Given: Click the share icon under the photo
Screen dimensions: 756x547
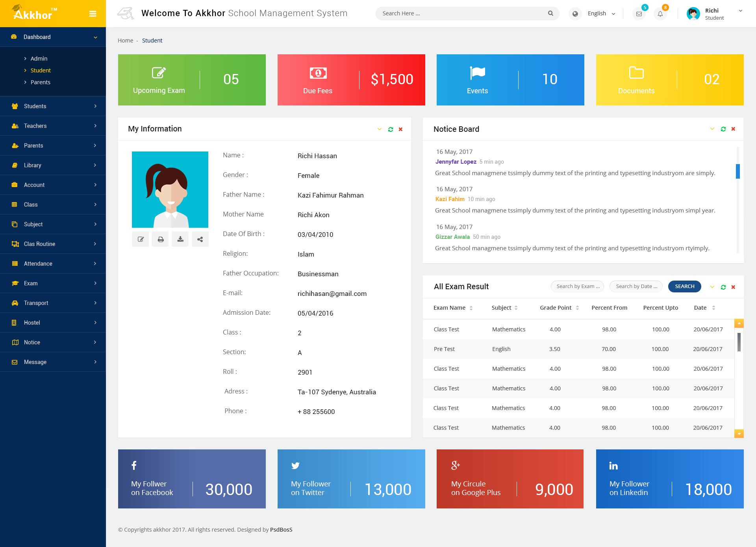Looking at the screenshot, I should tap(200, 239).
